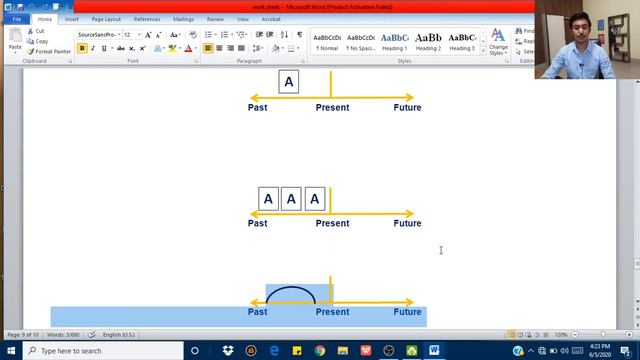This screenshot has height=360, width=640.
Task: Activate Format Painter
Action: point(49,51)
